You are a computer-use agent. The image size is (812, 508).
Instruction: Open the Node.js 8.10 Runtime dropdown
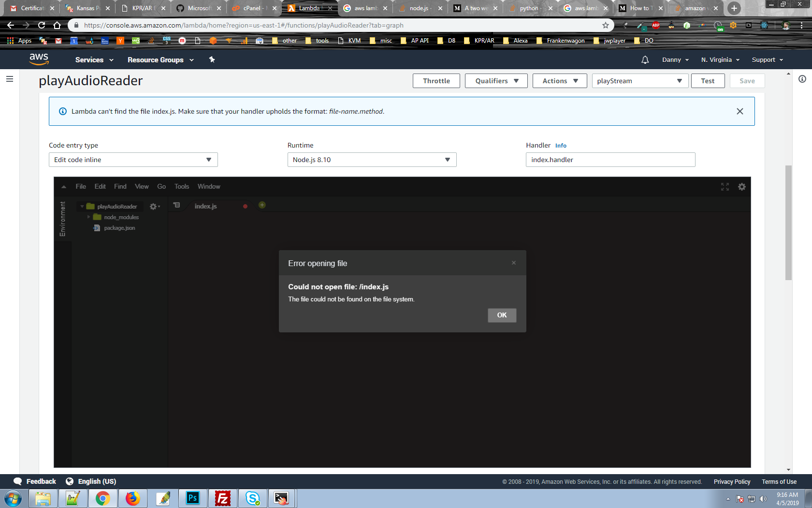point(372,160)
